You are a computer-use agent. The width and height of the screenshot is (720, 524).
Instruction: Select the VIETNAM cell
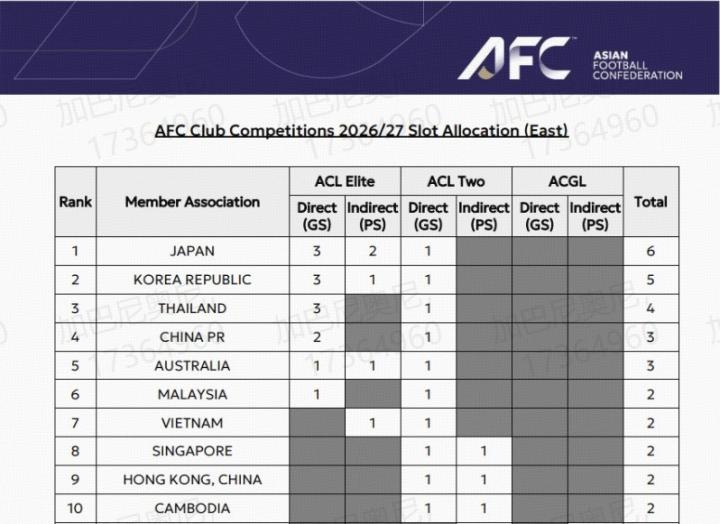[192, 423]
